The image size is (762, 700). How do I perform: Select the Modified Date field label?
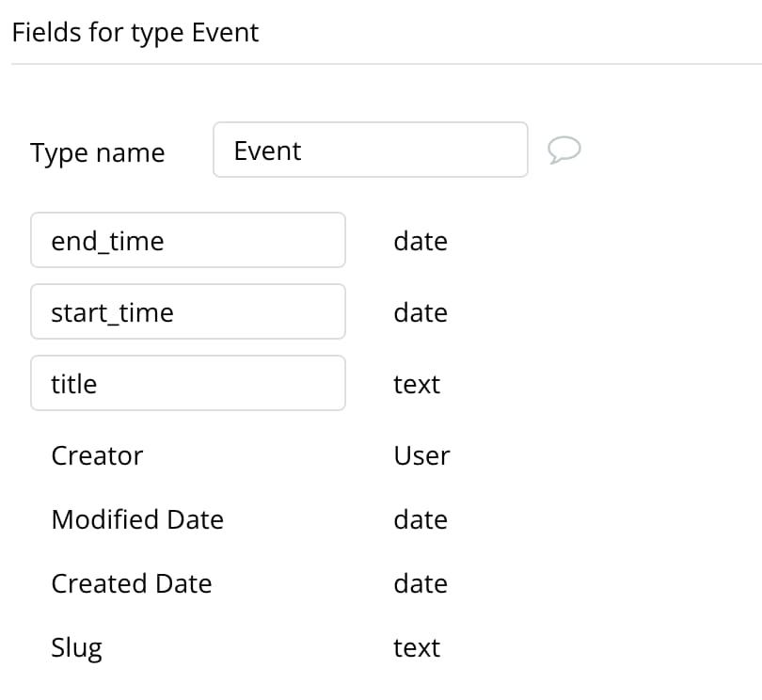click(137, 519)
